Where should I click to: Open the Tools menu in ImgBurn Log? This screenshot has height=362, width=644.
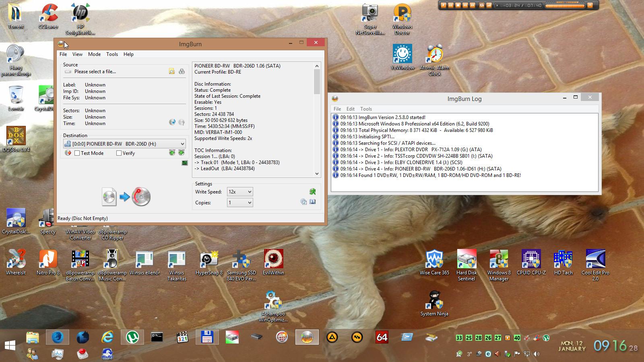click(366, 109)
